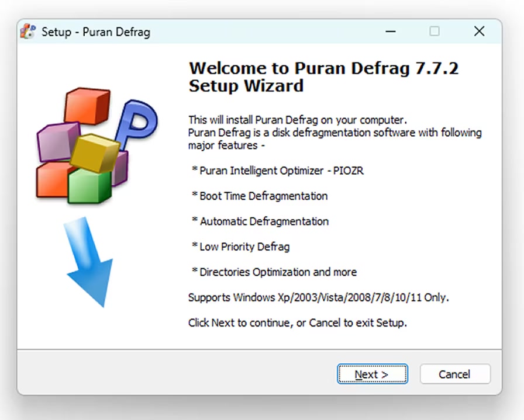Click 'Puran Intelligent Optimizer - PIOZR' line

point(278,171)
